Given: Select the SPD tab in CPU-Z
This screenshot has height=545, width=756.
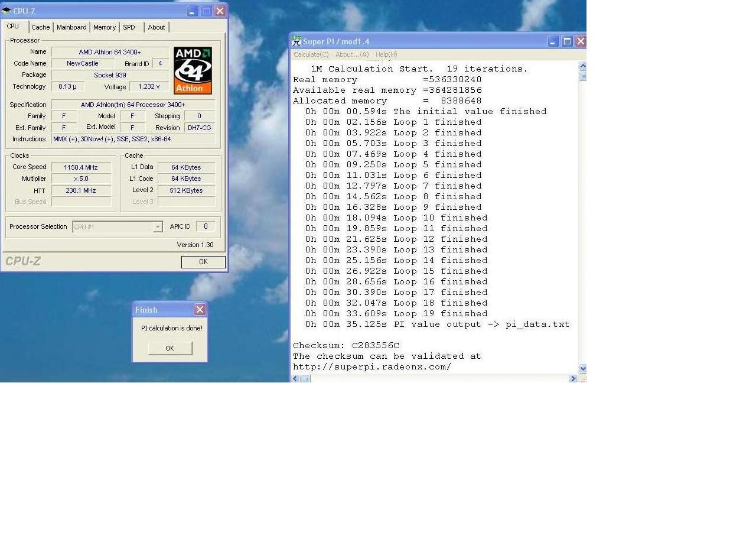Looking at the screenshot, I should coord(129,27).
